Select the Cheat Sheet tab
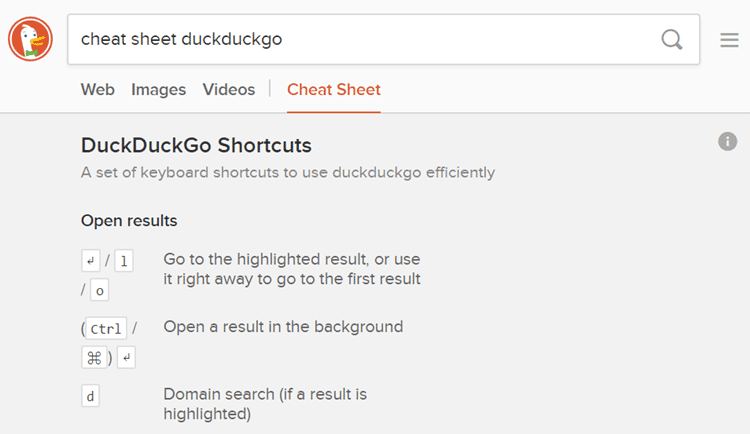Image resolution: width=750 pixels, height=434 pixels. coord(333,90)
